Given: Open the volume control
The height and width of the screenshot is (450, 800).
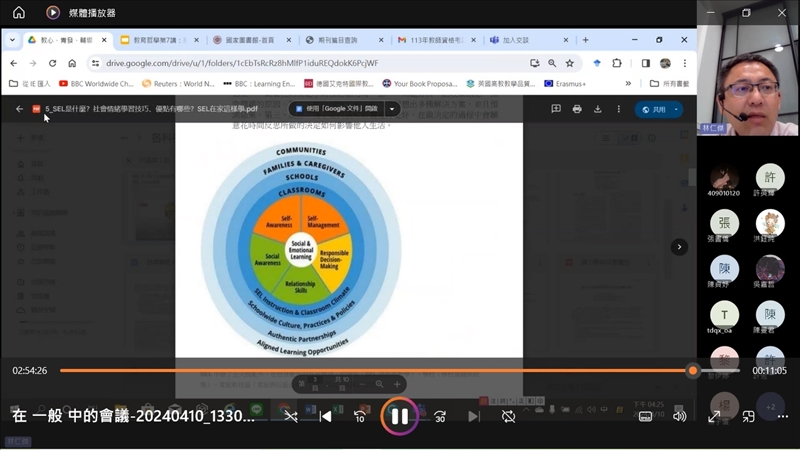Looking at the screenshot, I should pos(680,416).
